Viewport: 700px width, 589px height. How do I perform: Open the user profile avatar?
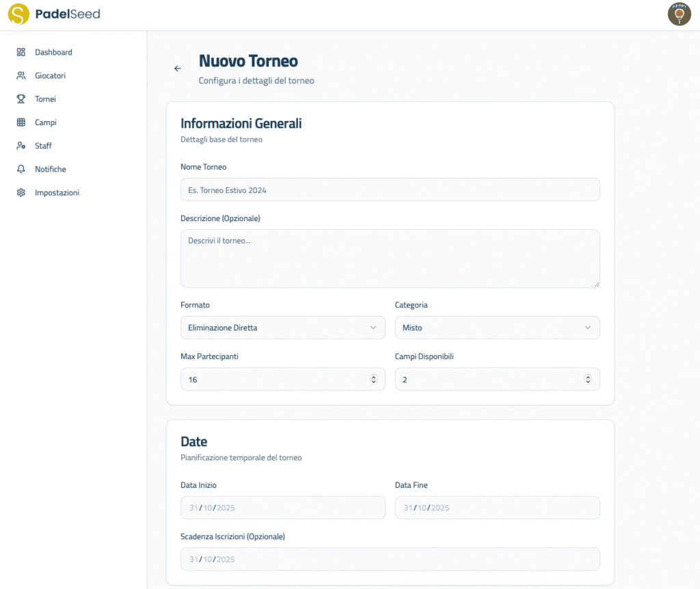click(679, 14)
